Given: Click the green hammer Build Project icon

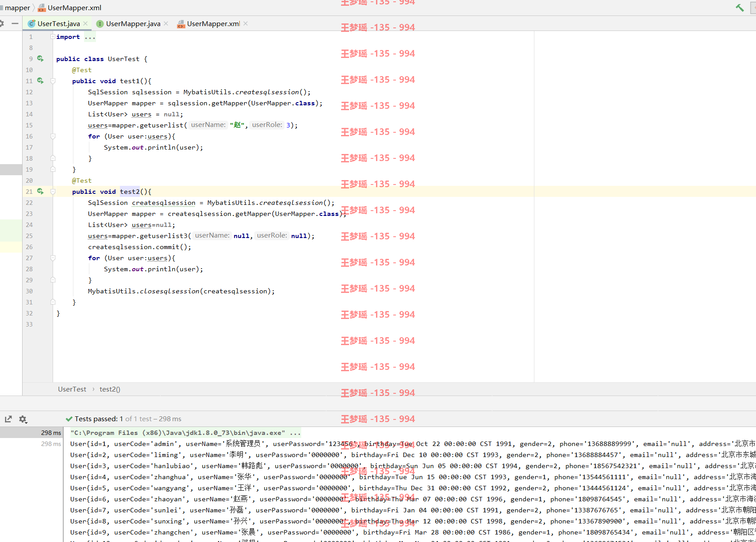Looking at the screenshot, I should pos(740,8).
